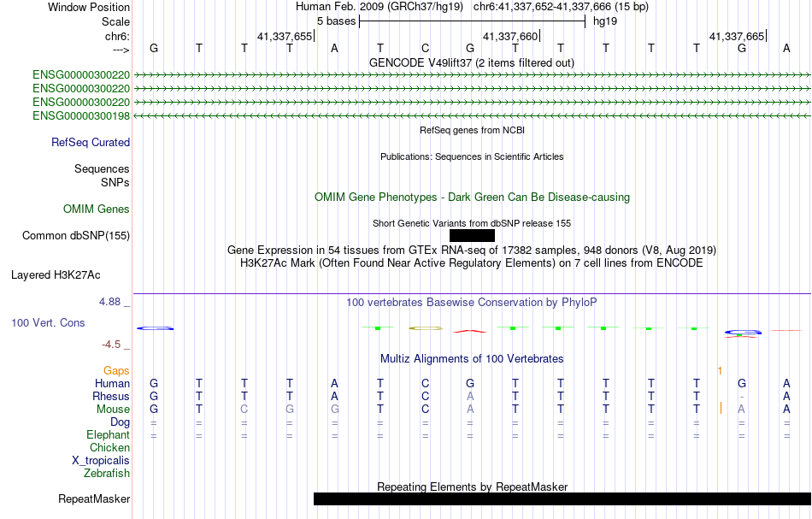Viewport: 812px width, 519px height.
Task: Open the RefSeq Curated track label
Action: click(x=91, y=143)
